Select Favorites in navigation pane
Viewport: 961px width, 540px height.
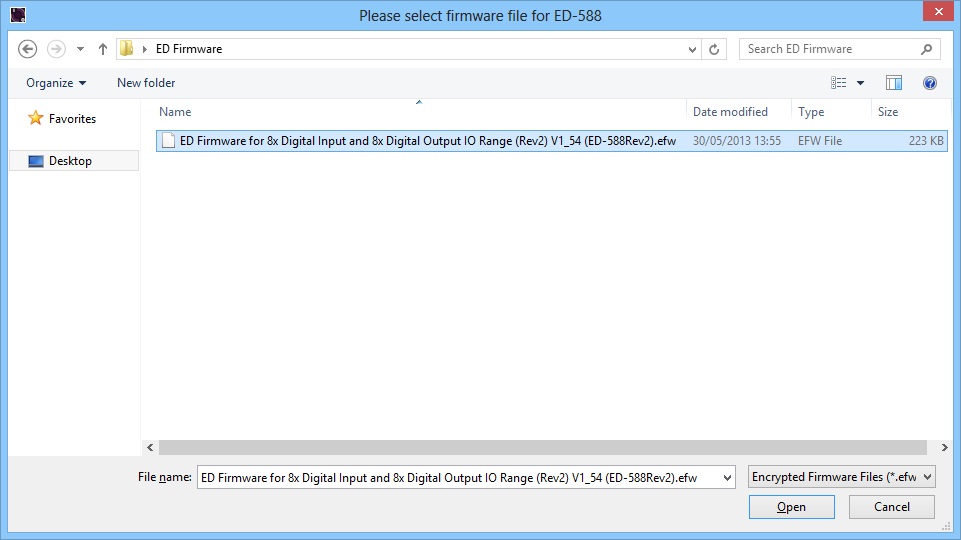72,119
